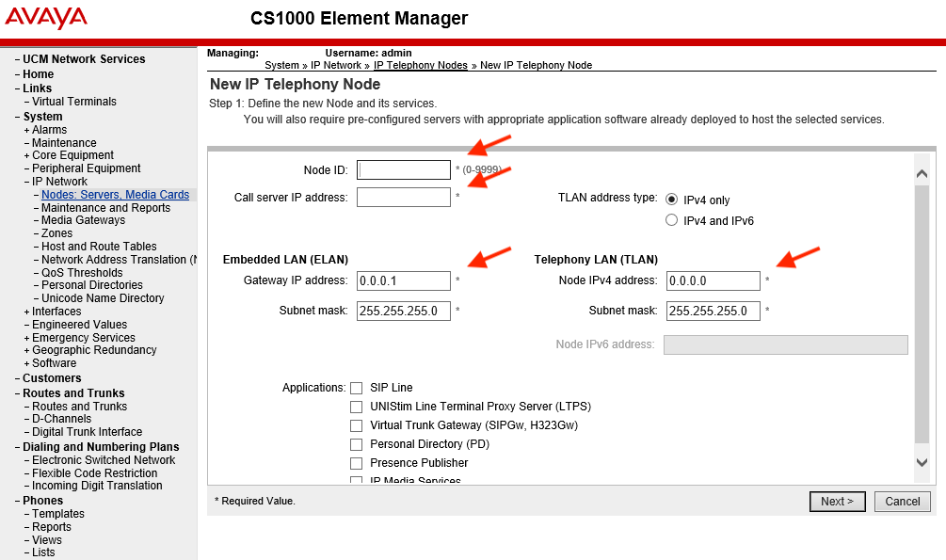The width and height of the screenshot is (946, 560).
Task: Expand the Interfaces tree node
Action: coord(26,312)
